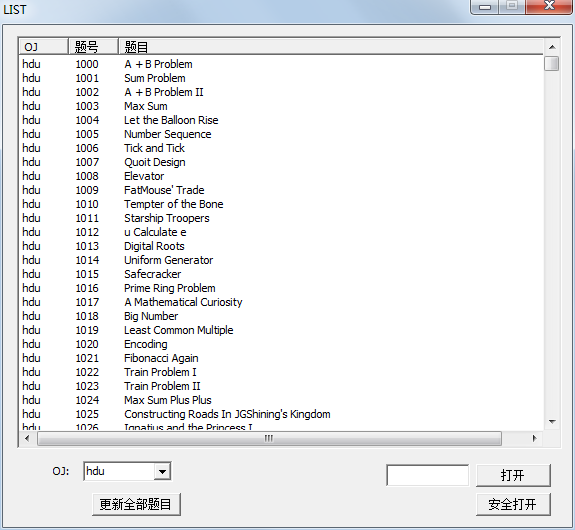
Task: Click the vertical scrollbar thumb
Action: pyautogui.click(x=552, y=63)
